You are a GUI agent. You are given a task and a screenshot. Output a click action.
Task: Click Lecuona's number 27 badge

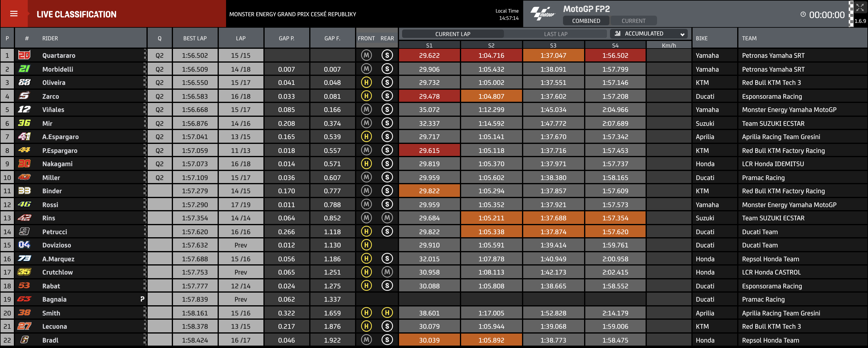click(x=24, y=326)
